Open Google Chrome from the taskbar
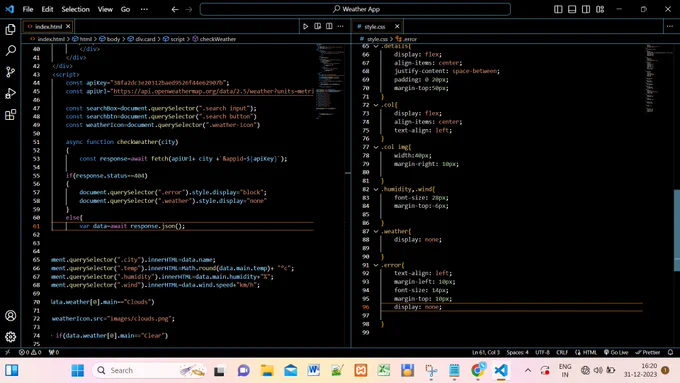This screenshot has width=680, height=383. point(477,370)
